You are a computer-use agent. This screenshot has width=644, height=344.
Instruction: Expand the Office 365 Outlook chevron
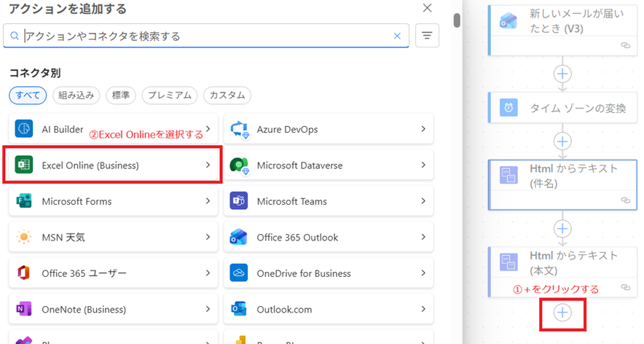423,238
